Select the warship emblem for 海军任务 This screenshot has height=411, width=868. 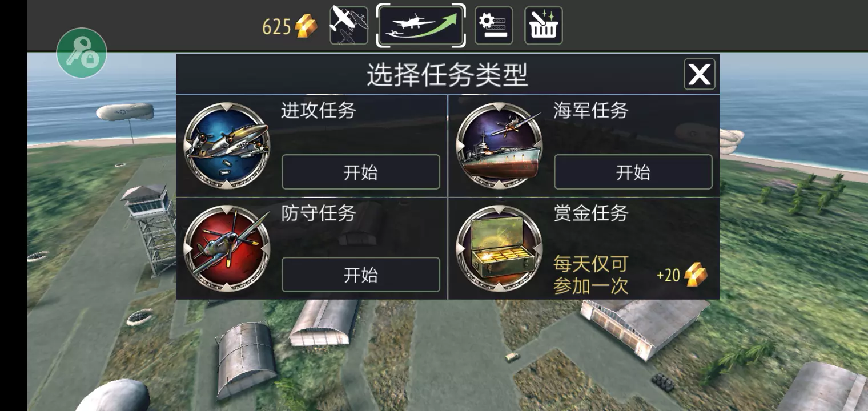click(x=499, y=146)
